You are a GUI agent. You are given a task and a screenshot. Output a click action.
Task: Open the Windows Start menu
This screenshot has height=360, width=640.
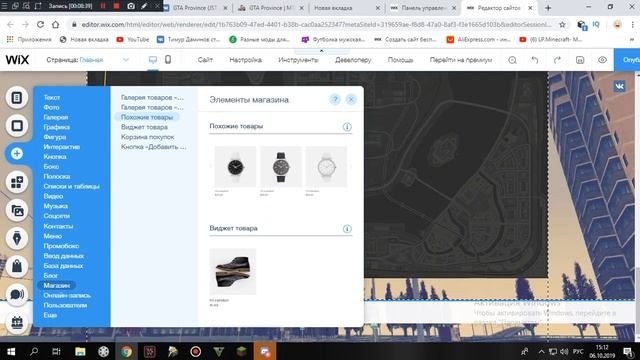pyautogui.click(x=11, y=351)
